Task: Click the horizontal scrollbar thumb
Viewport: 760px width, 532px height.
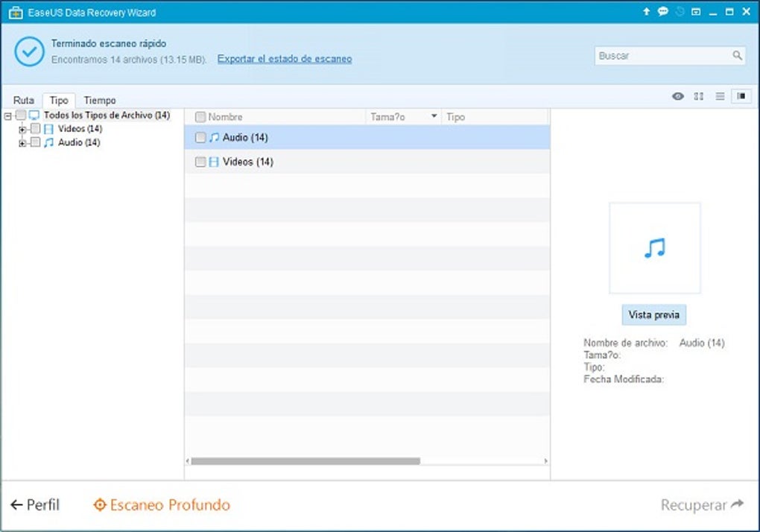Action: (305, 461)
